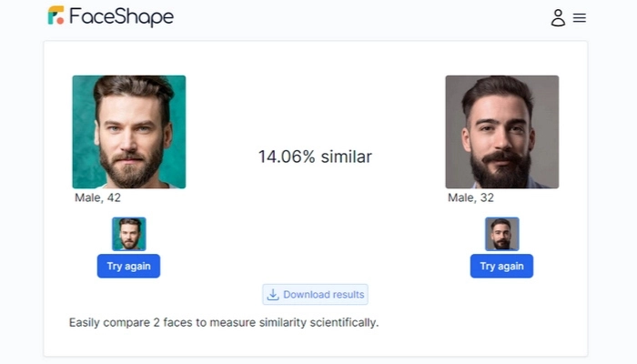Open the hamburger menu
This screenshot has width=637, height=364.
click(x=580, y=17)
